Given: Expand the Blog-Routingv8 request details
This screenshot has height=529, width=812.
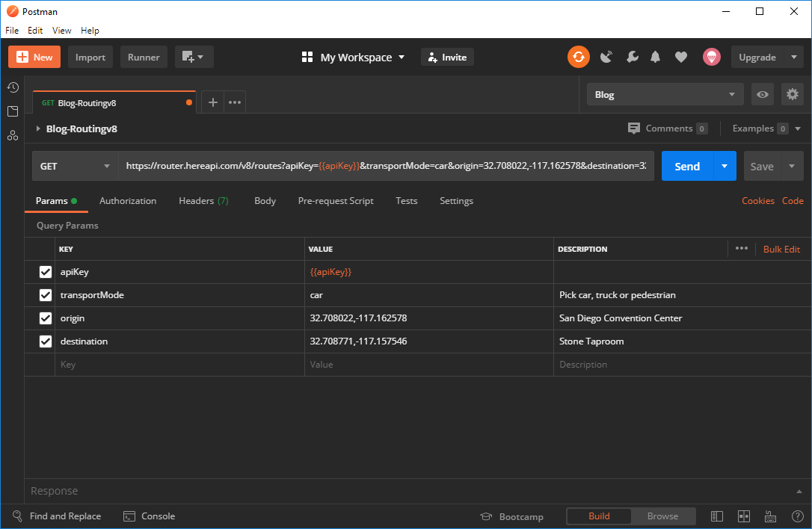Looking at the screenshot, I should 38,129.
